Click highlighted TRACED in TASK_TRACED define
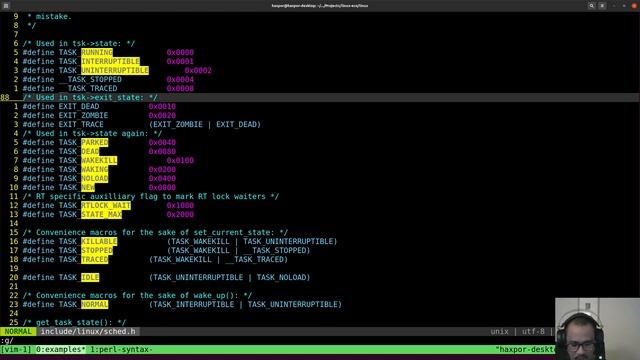The image size is (640, 360). 94,259
